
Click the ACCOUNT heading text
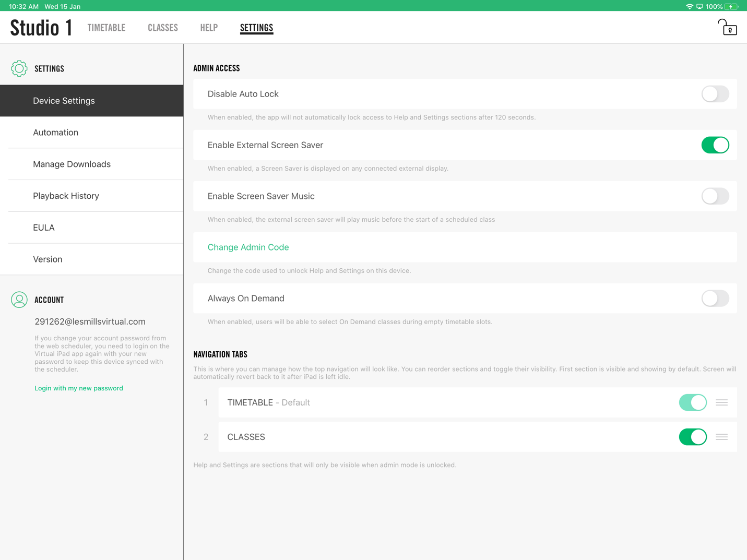tap(49, 300)
